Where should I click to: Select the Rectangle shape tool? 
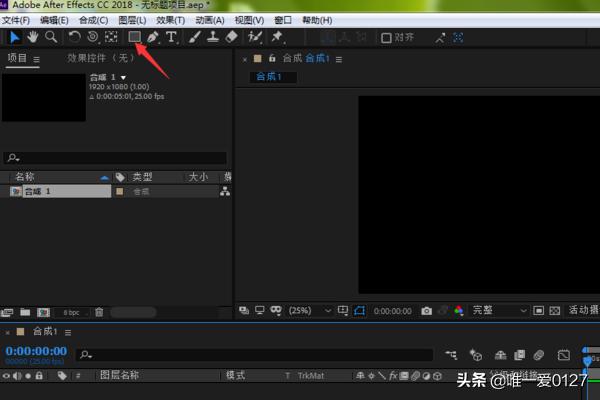click(x=134, y=37)
